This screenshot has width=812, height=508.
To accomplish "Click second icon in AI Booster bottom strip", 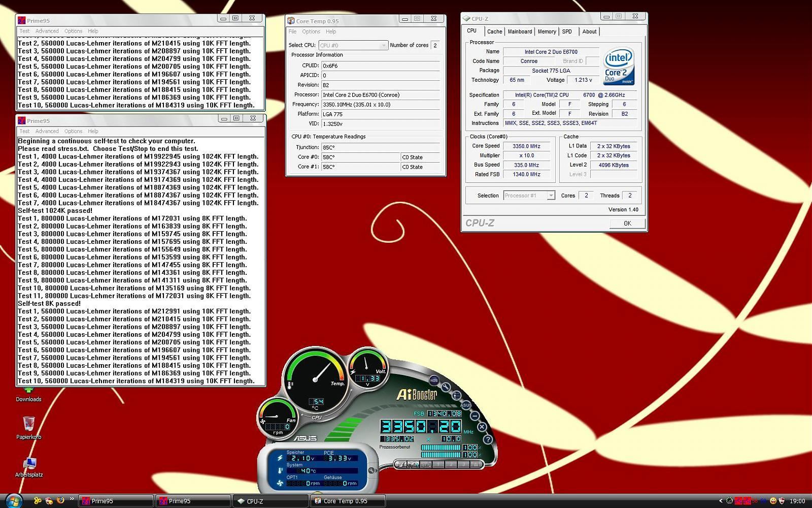I will click(414, 464).
